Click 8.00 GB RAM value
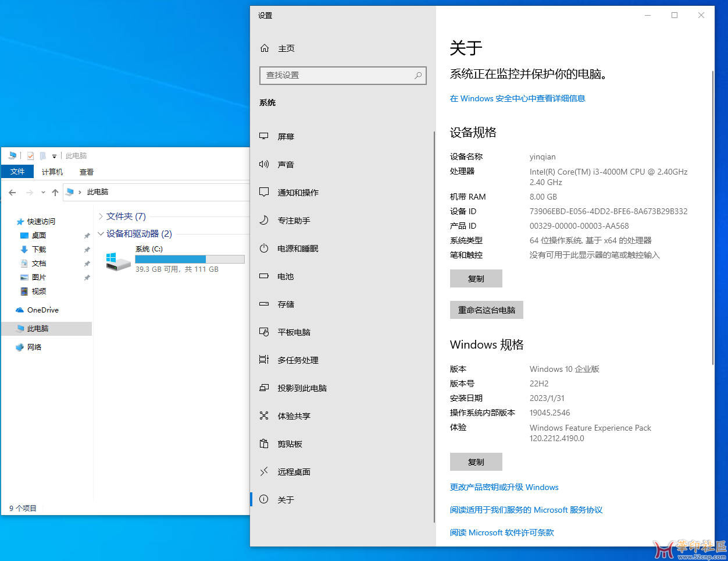 pyautogui.click(x=543, y=197)
